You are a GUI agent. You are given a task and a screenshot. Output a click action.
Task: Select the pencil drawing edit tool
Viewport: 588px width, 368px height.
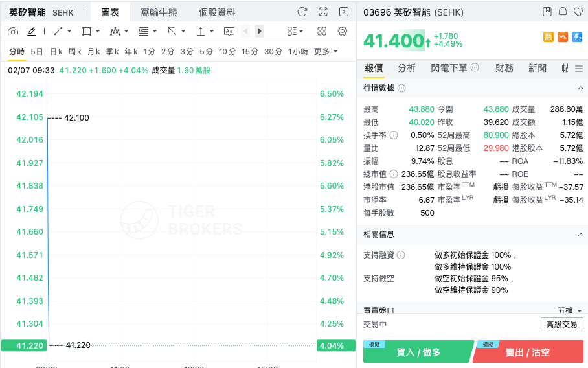30,31
